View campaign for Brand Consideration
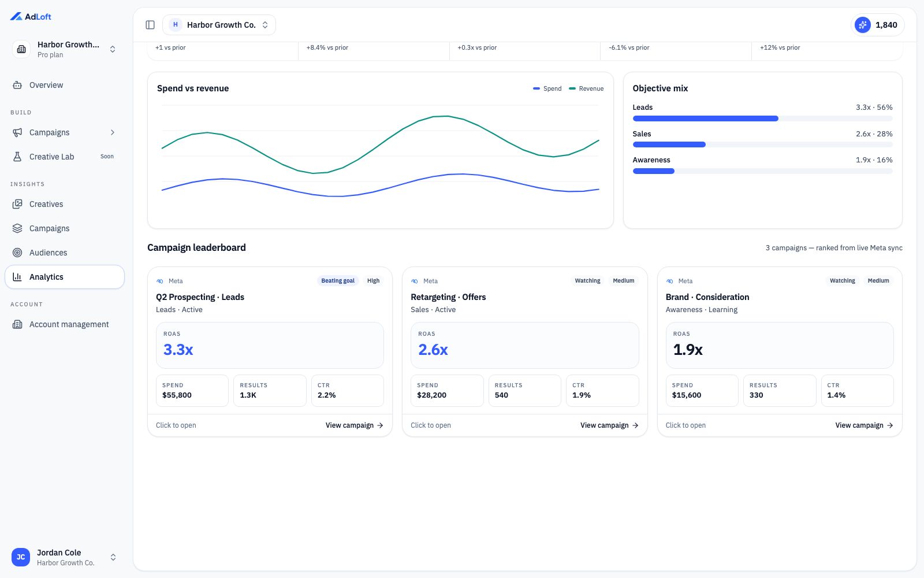Viewport: 924px width, 578px height. coord(864,425)
